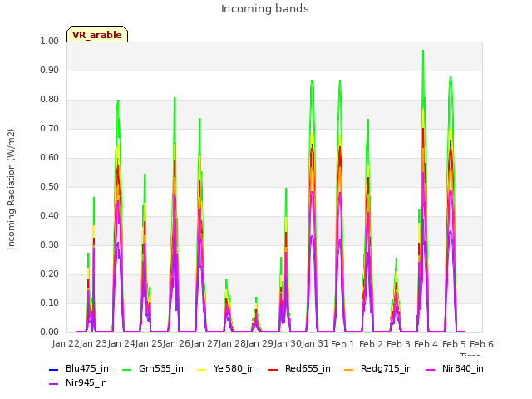The height and width of the screenshot is (399, 532).
Task: Select the Red655_in legend label
Action: (308, 369)
